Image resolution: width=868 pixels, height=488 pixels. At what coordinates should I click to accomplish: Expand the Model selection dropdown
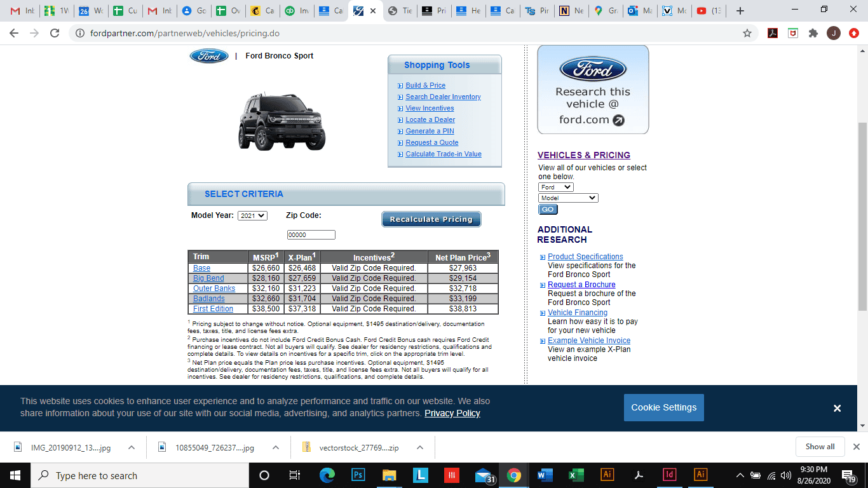pyautogui.click(x=568, y=198)
